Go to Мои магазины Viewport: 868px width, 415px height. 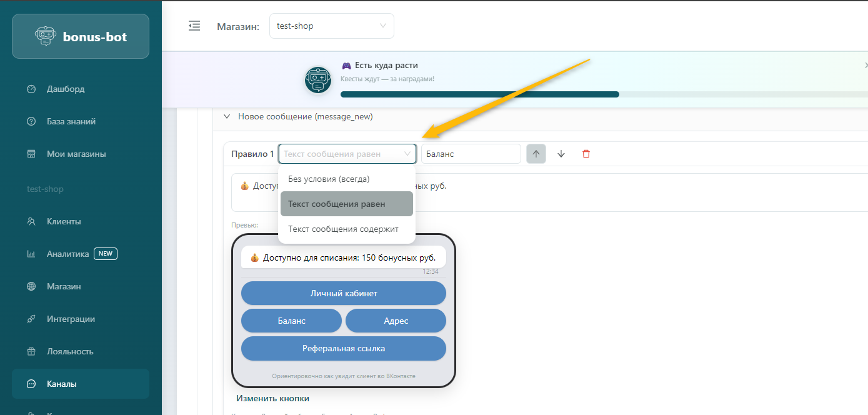81,154
